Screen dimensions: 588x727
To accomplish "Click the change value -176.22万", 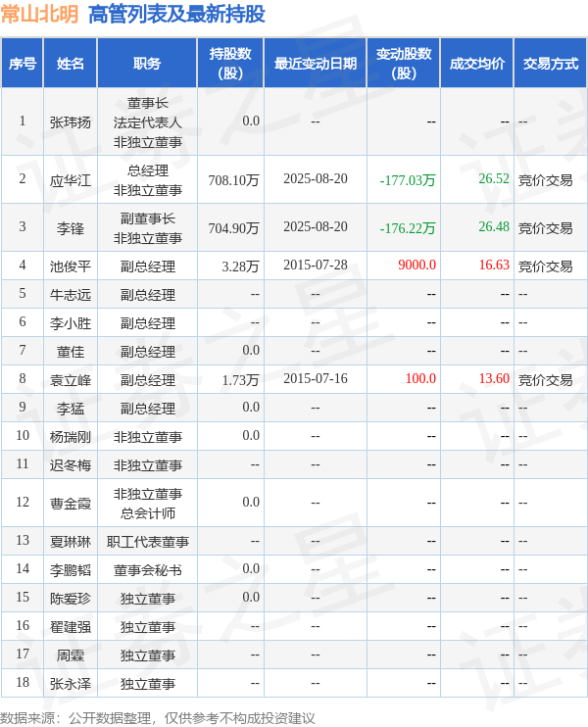I will click(x=407, y=228).
